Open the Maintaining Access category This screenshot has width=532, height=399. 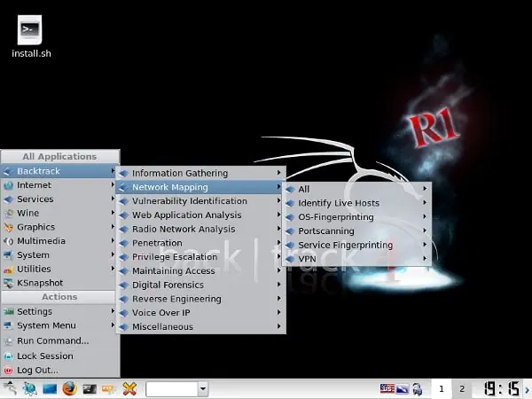pyautogui.click(x=201, y=270)
